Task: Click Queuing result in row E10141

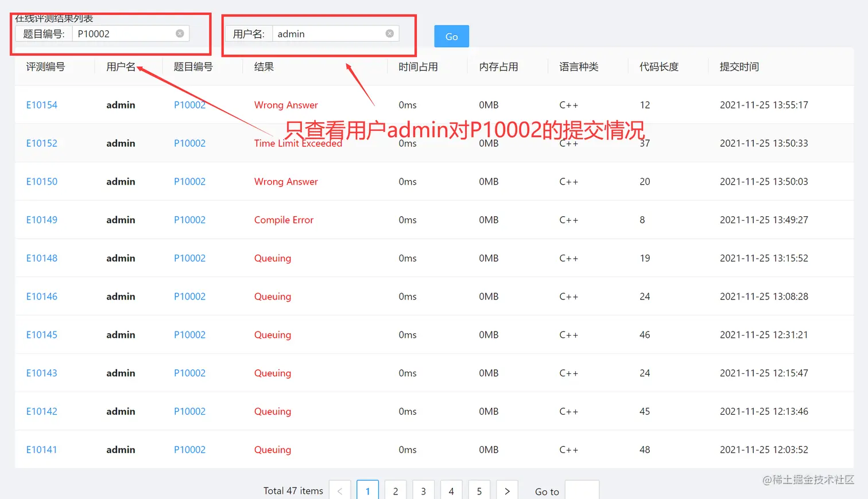Action: point(273,450)
